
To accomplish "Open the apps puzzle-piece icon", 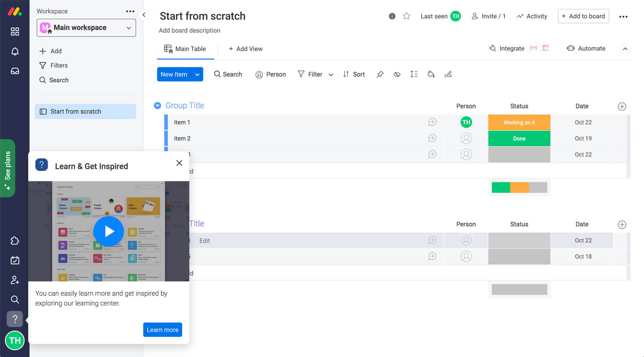I will tap(15, 241).
